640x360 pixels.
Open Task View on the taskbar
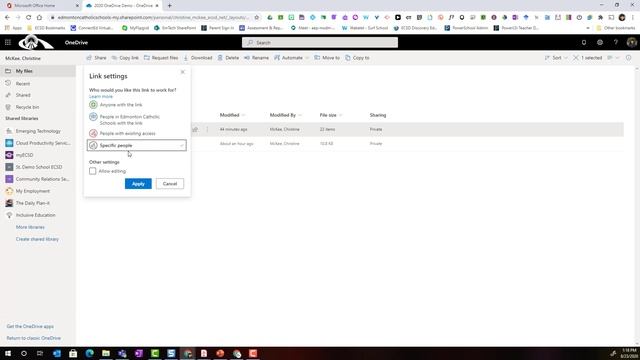pyautogui.click(x=40, y=353)
